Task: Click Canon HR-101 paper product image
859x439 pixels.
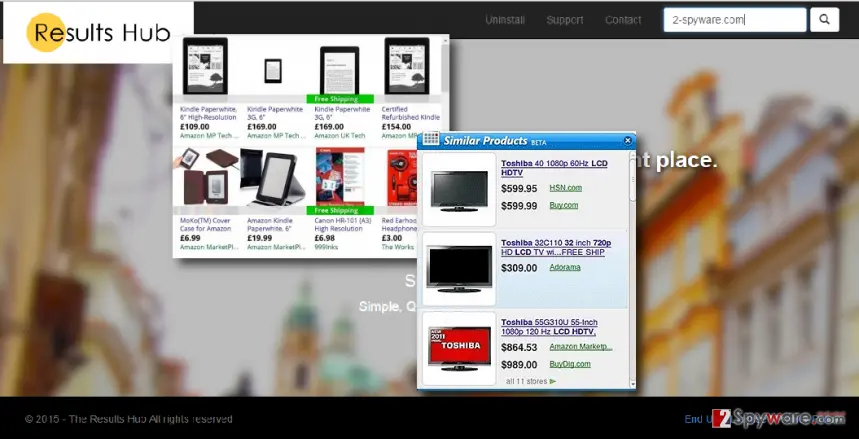Action: click(340, 176)
